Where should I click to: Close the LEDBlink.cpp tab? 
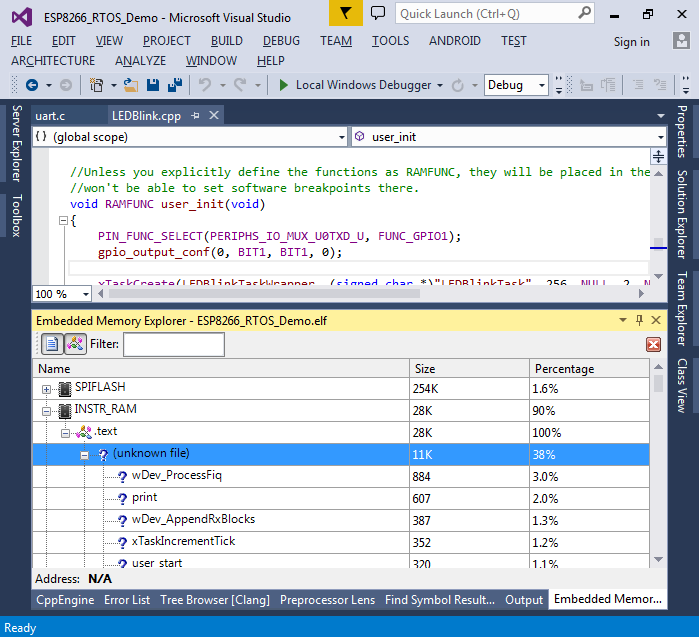pyautogui.click(x=214, y=115)
